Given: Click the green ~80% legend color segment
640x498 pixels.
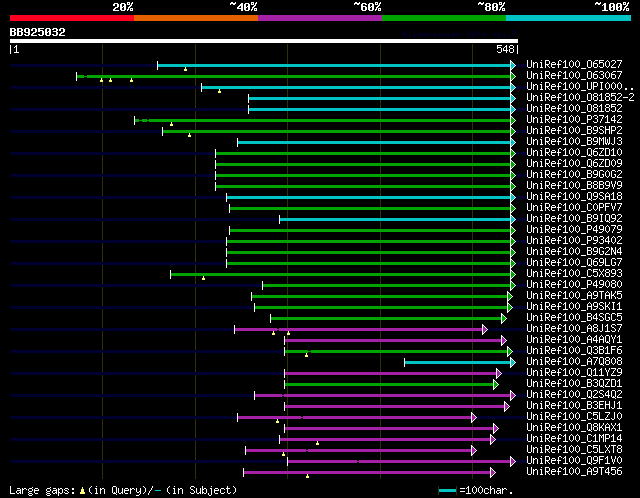Looking at the screenshot, I should [x=444, y=18].
